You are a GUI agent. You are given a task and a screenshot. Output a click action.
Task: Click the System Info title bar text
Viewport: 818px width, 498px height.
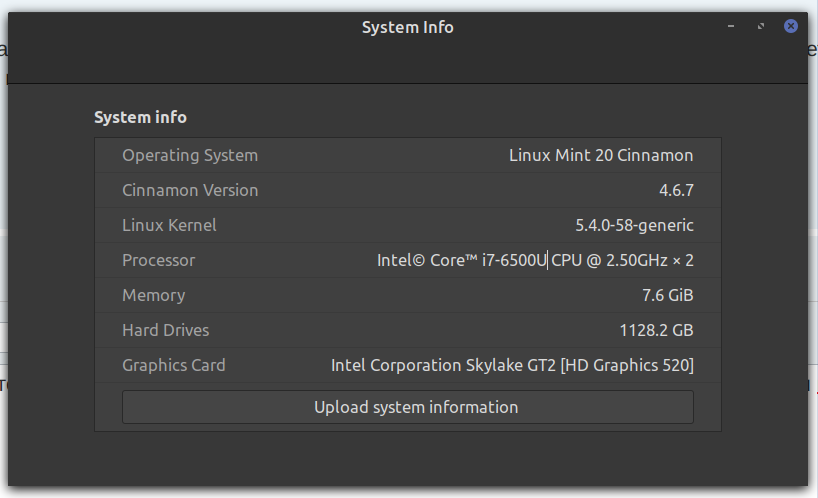click(x=407, y=27)
